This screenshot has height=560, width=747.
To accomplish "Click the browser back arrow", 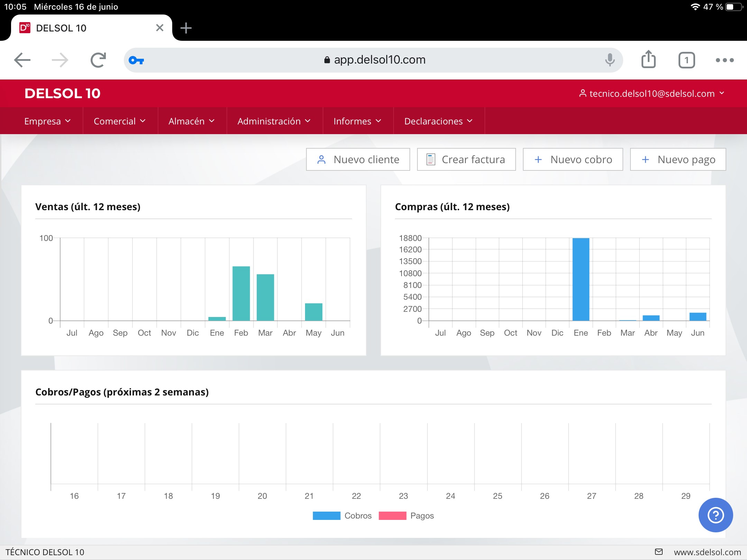I will [22, 60].
